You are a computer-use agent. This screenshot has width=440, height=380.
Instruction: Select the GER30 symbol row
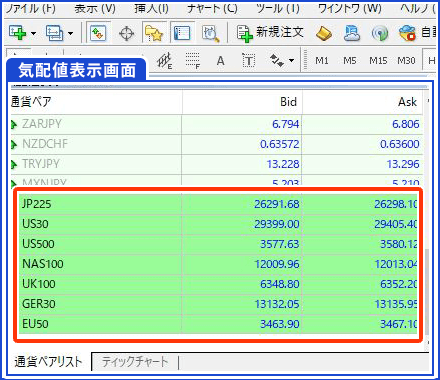pyautogui.click(x=218, y=304)
